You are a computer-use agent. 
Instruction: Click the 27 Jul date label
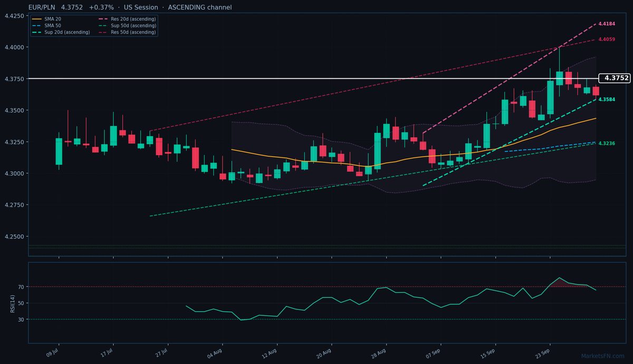pyautogui.click(x=161, y=353)
